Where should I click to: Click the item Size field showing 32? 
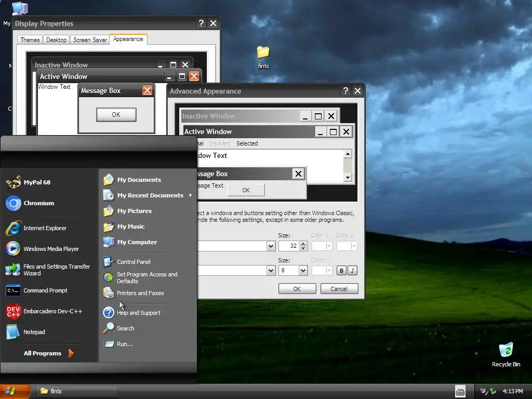pyautogui.click(x=289, y=246)
